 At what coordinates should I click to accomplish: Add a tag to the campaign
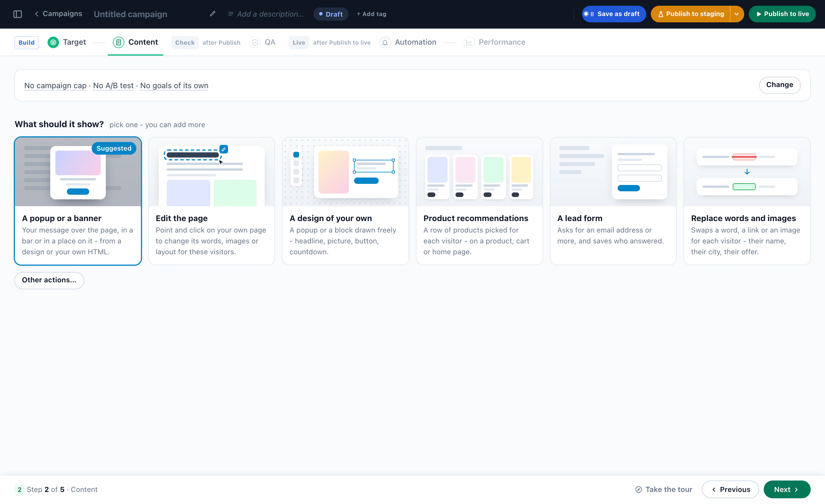(x=371, y=14)
